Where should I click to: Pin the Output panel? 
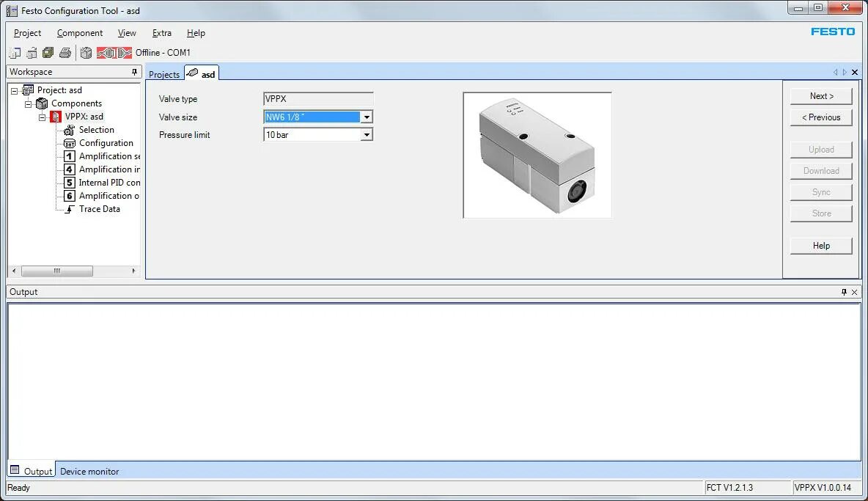click(x=844, y=292)
